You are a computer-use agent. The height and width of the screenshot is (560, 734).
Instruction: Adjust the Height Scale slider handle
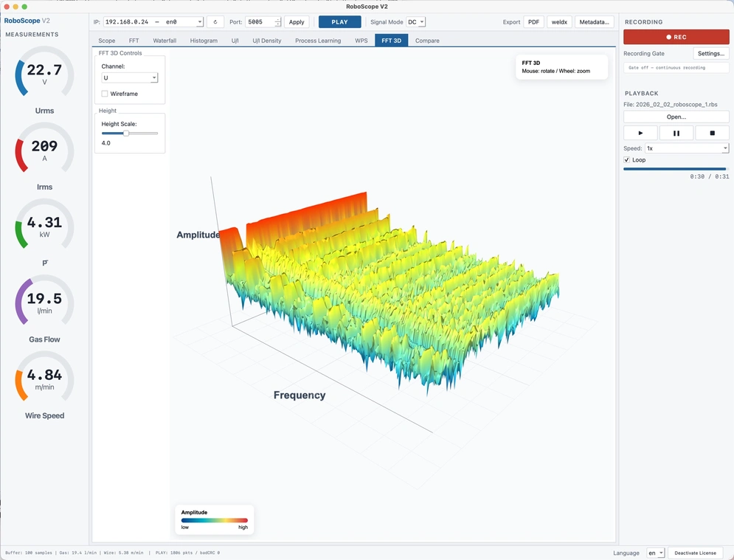126,134
